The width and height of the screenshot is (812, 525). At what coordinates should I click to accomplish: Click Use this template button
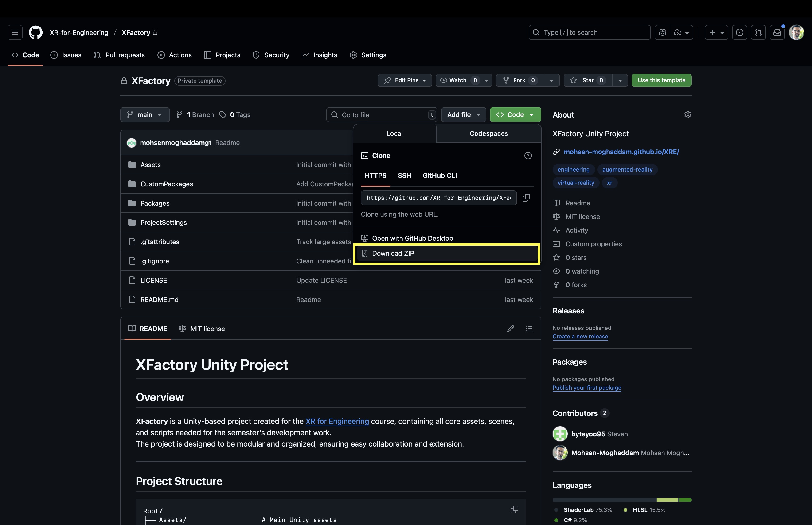coord(661,80)
